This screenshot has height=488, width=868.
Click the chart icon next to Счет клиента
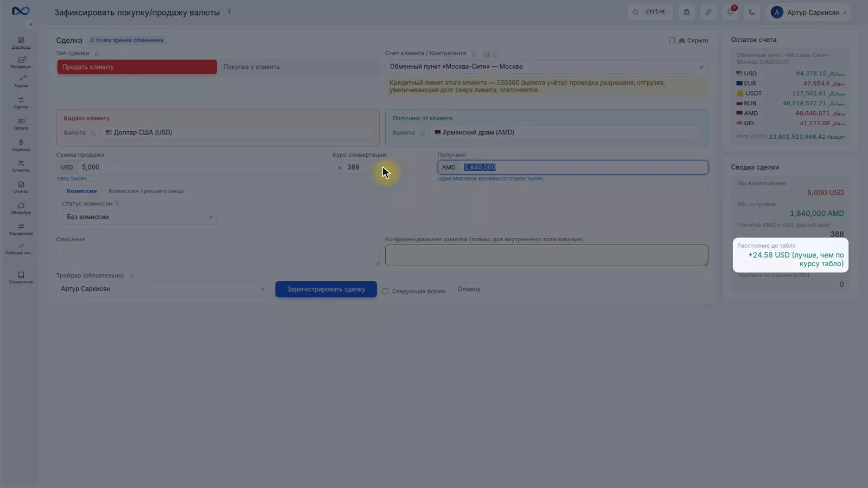coord(486,54)
